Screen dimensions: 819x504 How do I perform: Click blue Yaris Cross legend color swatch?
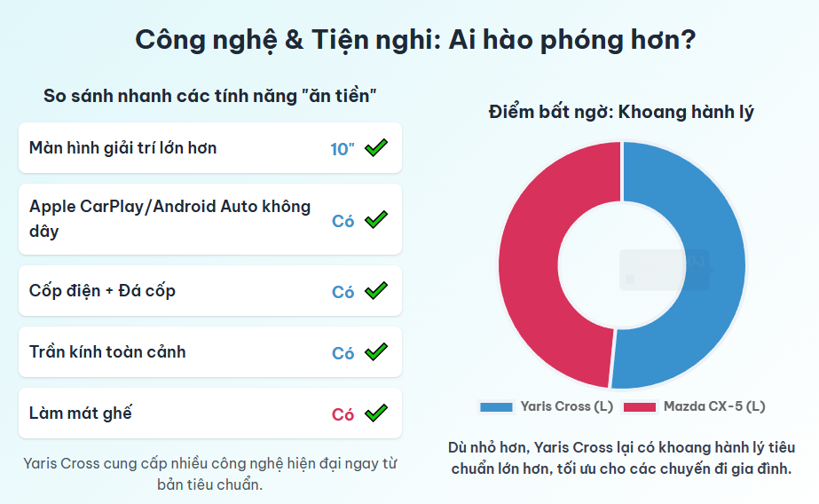pyautogui.click(x=496, y=407)
